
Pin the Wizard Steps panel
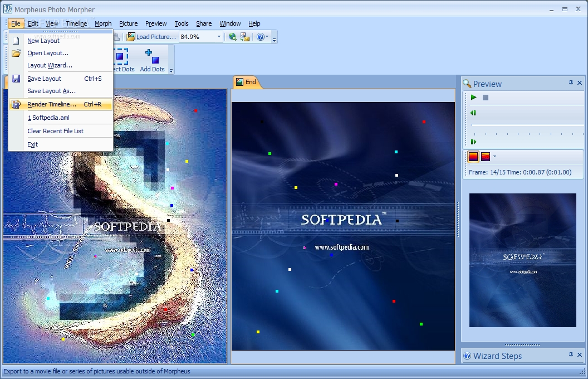pos(571,354)
